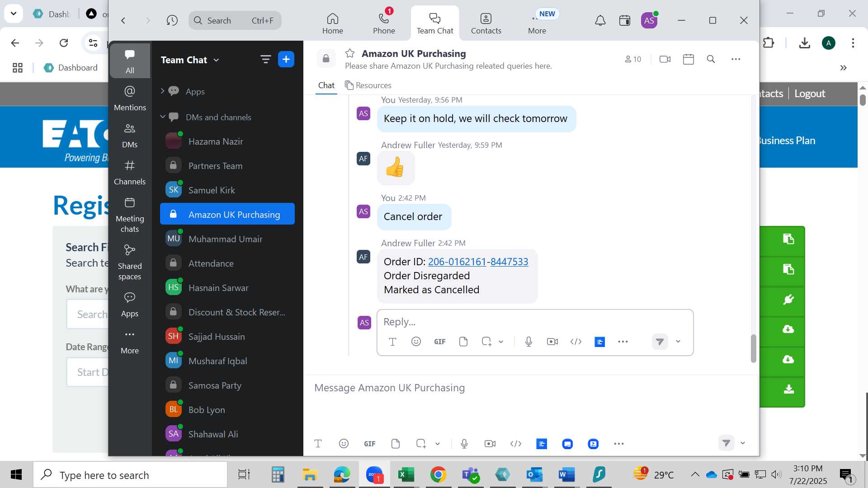The height and width of the screenshot is (488, 868).
Task: Open the Bob Lyon chat
Action: [x=227, y=410]
